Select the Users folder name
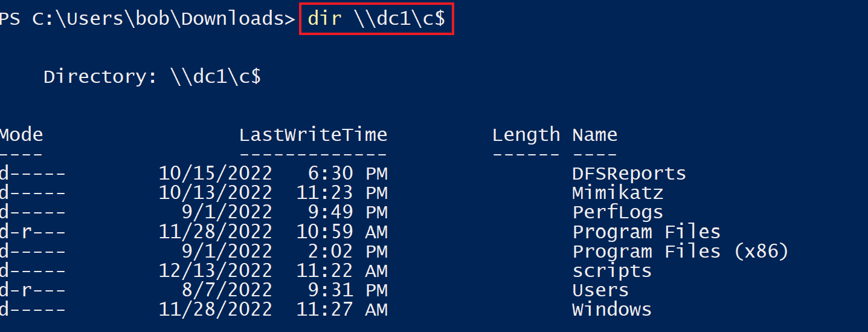 click(600, 290)
